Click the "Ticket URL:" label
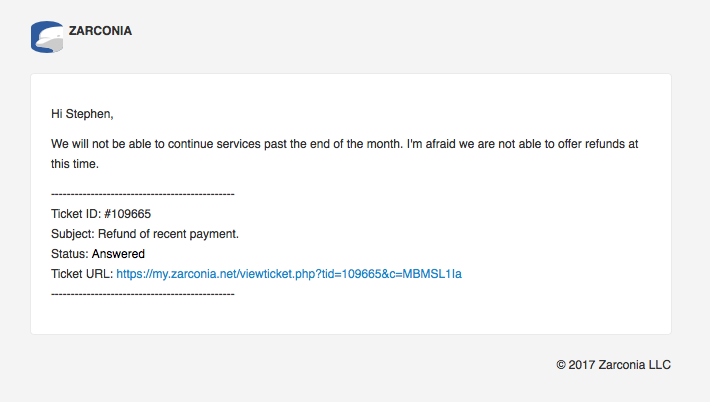Image resolution: width=710 pixels, height=402 pixels. tap(82, 274)
